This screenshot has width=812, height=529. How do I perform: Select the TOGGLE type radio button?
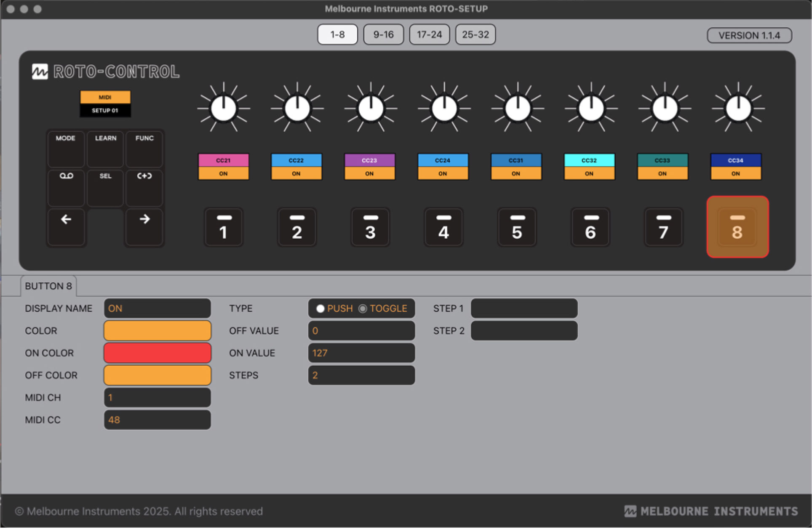click(x=363, y=308)
